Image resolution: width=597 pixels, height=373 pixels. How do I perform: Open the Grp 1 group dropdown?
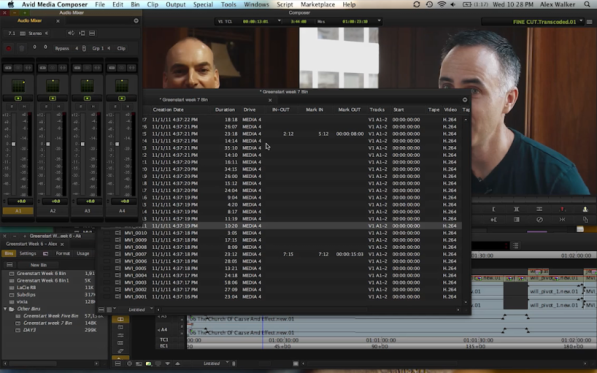coord(101,48)
